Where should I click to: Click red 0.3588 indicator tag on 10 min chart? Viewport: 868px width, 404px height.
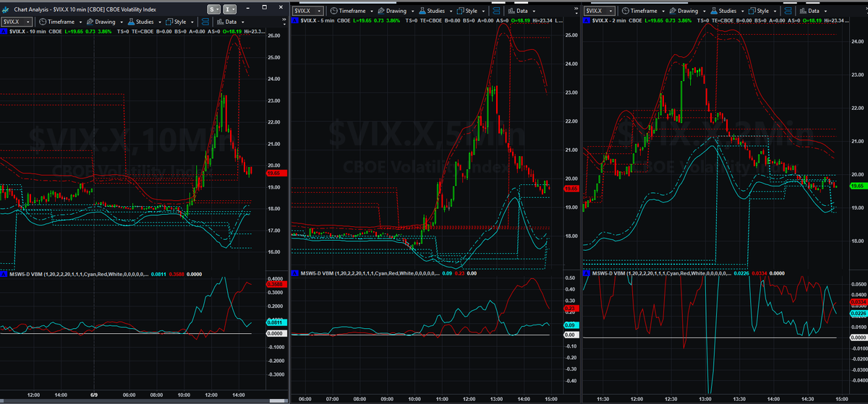(x=276, y=284)
